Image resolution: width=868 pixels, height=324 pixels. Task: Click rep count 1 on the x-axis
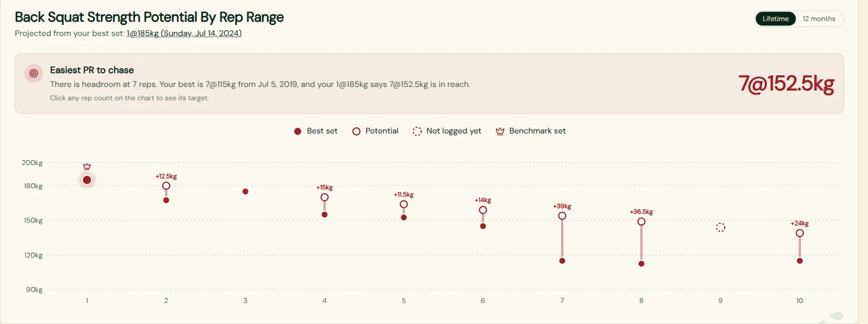pos(87,301)
